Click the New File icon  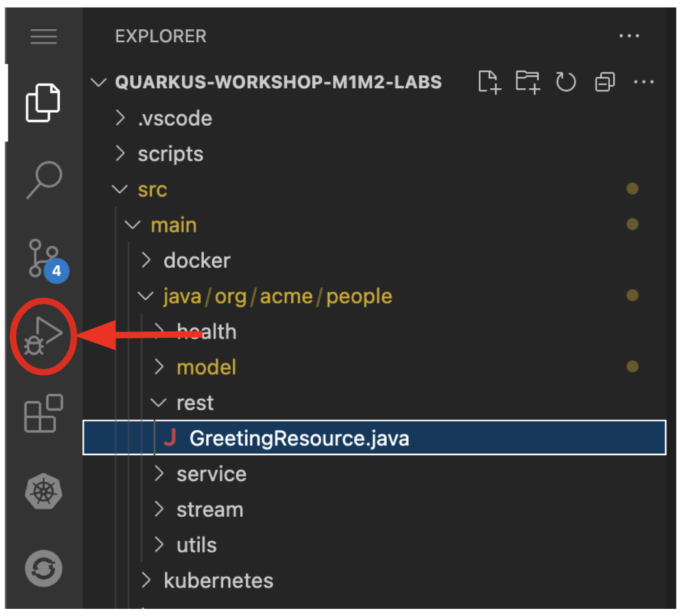[489, 82]
